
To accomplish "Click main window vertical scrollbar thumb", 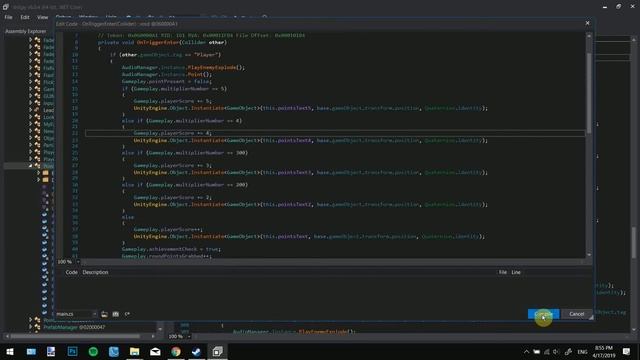I will pyautogui.click(x=634, y=242).
